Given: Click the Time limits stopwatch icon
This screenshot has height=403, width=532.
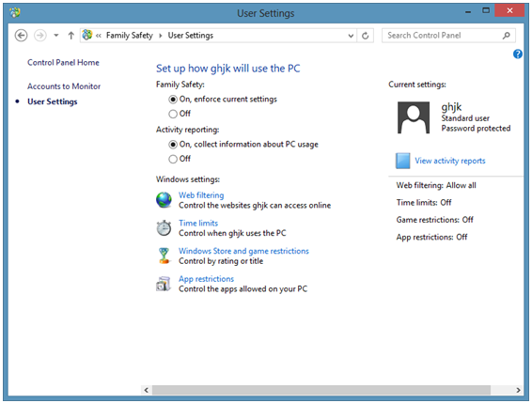Looking at the screenshot, I should tap(164, 227).
